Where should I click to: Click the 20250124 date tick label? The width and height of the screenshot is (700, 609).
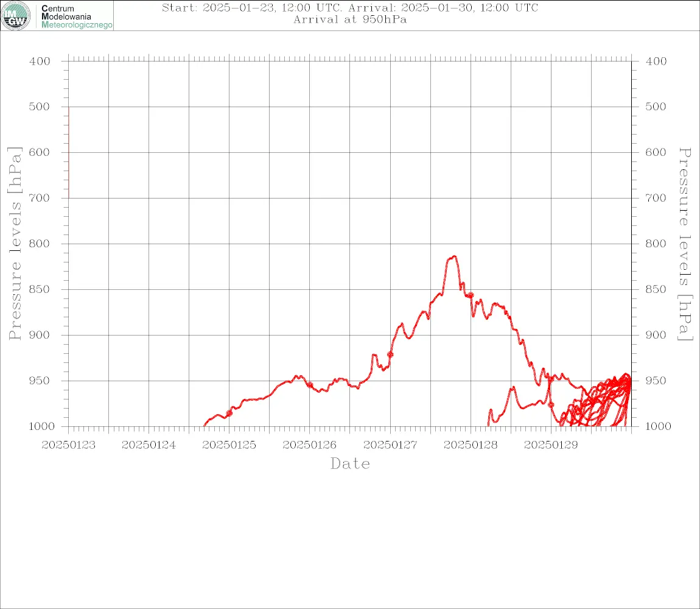tap(149, 445)
